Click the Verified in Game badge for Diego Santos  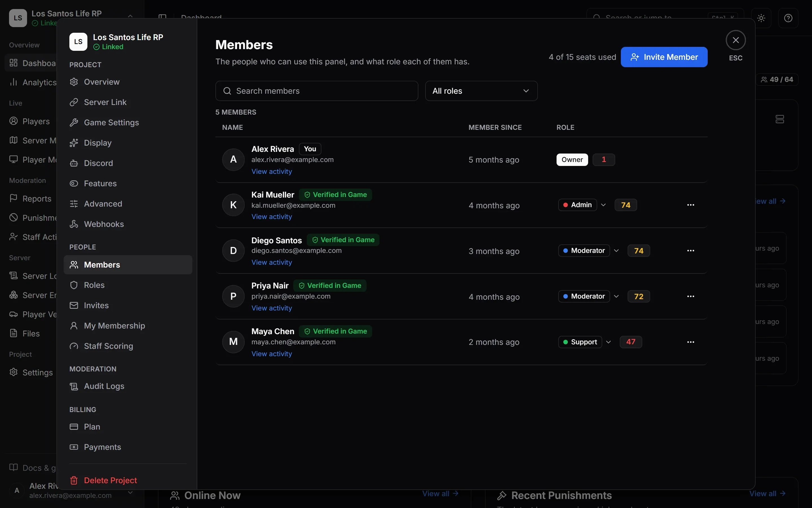click(343, 240)
